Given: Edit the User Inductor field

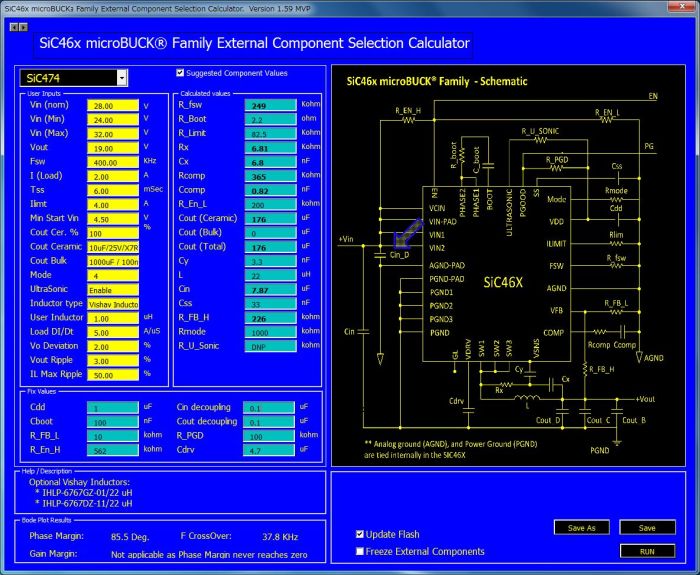Looking at the screenshot, I should [113, 318].
